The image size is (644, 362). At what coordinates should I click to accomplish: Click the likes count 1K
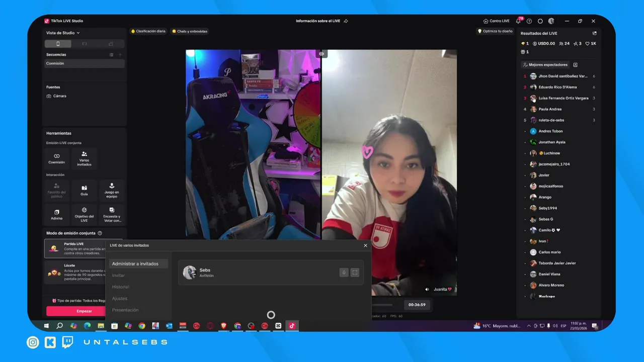(591, 44)
